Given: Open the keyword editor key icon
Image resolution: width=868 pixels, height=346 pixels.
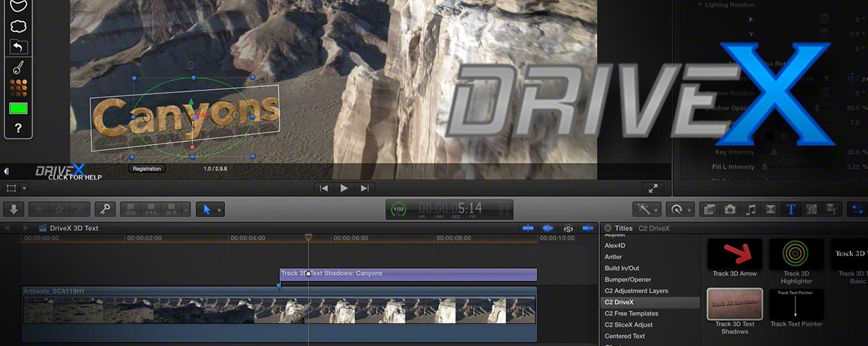Looking at the screenshot, I should click(x=105, y=209).
